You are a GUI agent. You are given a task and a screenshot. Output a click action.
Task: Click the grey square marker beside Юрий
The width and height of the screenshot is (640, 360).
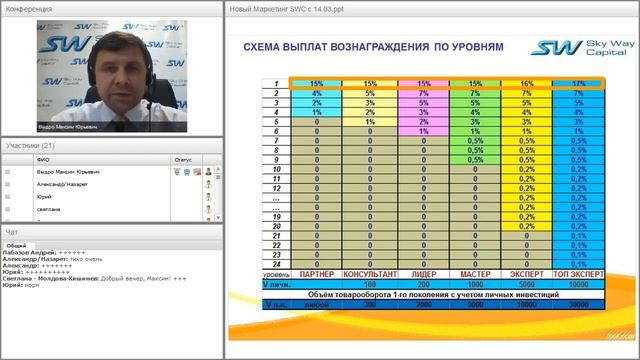[7, 197]
